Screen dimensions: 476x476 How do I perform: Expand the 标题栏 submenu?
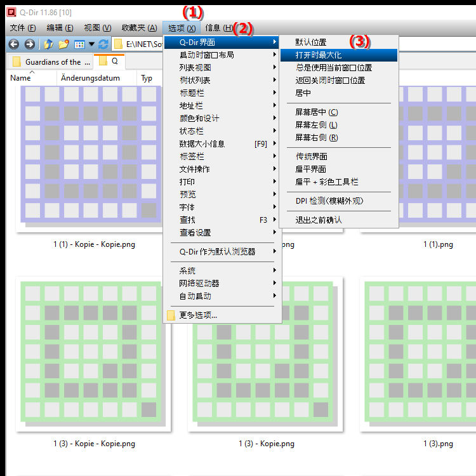[222, 93]
